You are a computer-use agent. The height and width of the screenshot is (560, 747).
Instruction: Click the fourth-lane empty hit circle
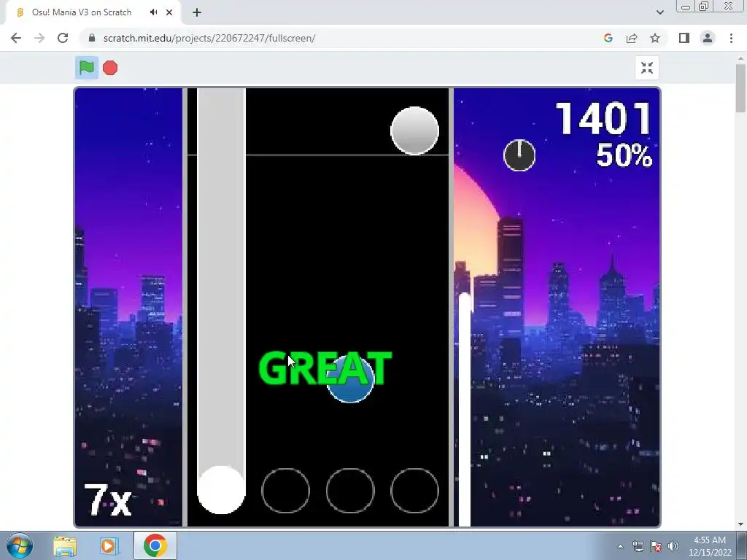coord(414,491)
